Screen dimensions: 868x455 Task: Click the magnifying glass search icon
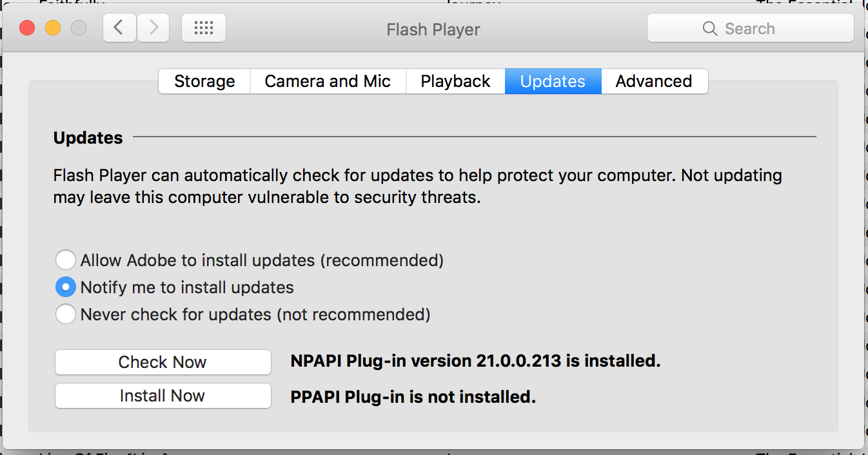pos(709,28)
